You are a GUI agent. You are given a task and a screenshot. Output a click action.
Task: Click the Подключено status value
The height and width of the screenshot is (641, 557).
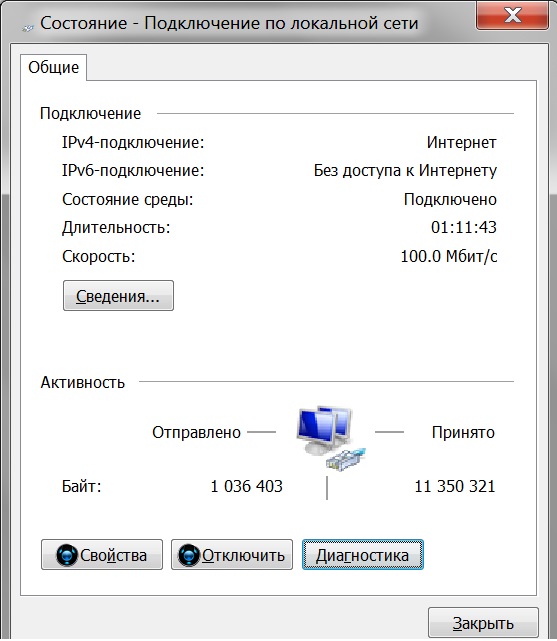[450, 199]
